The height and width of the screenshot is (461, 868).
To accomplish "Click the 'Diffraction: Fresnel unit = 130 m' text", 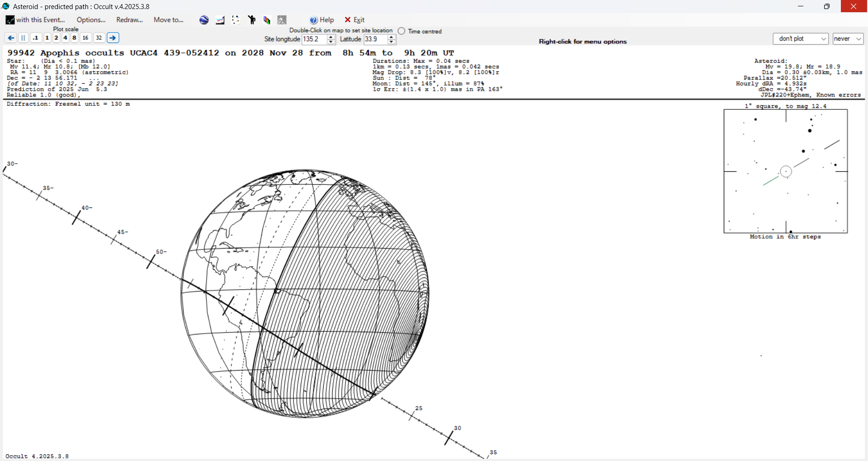I will click(x=68, y=104).
